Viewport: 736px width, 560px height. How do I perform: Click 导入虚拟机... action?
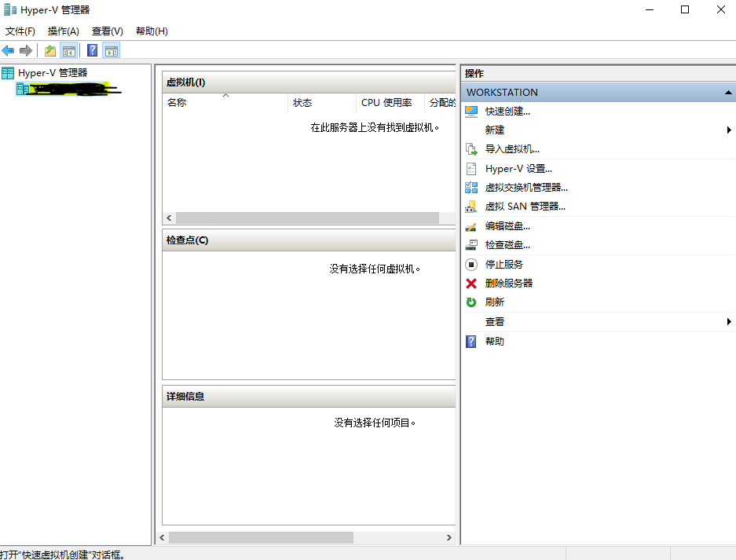click(512, 149)
